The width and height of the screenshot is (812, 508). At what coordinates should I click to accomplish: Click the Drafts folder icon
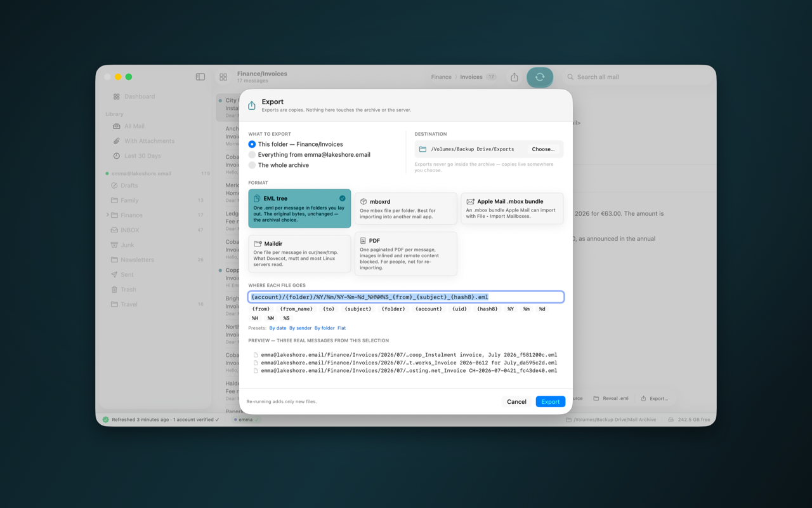[x=114, y=185]
